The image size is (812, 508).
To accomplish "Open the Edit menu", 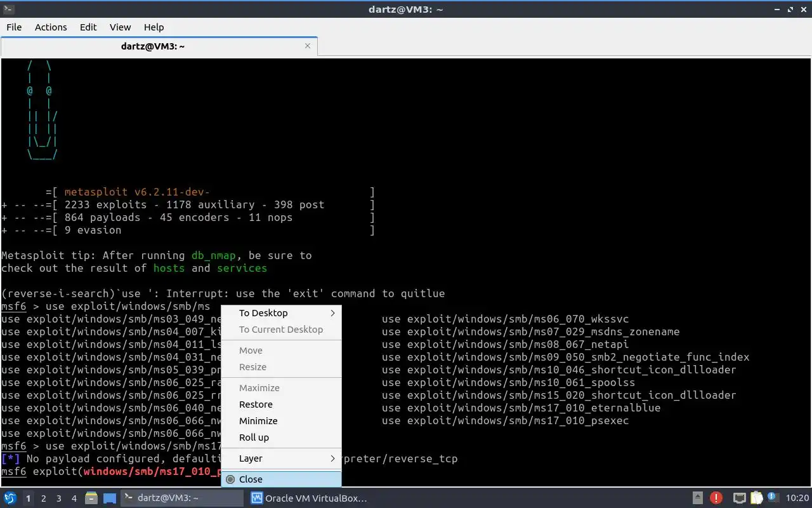I will (88, 27).
